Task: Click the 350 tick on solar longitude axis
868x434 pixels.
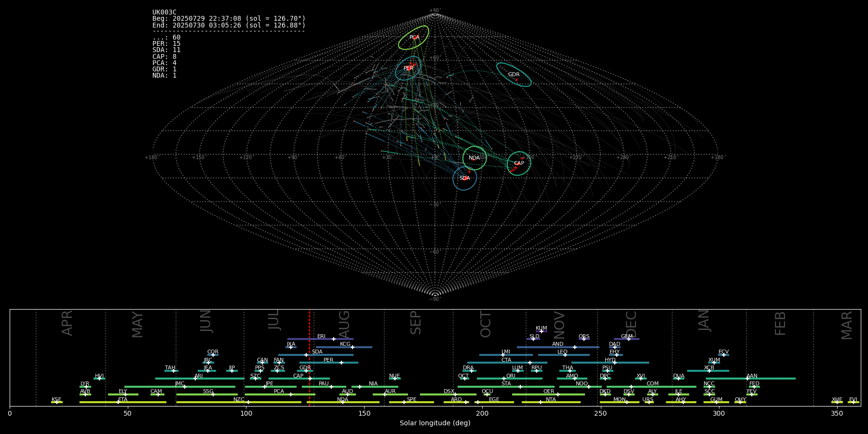Action: 837,413
